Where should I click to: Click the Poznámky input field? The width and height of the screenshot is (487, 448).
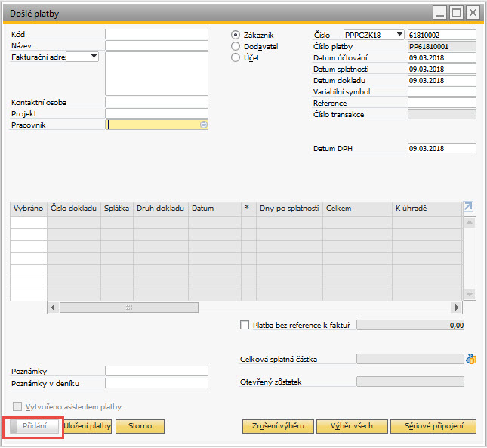[156, 371]
